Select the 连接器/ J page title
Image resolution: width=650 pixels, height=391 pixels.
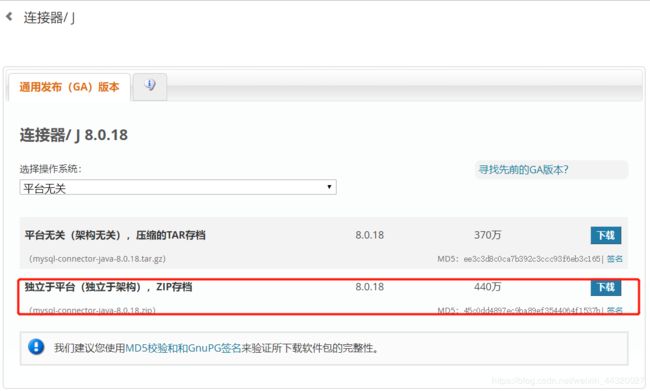coord(49,17)
